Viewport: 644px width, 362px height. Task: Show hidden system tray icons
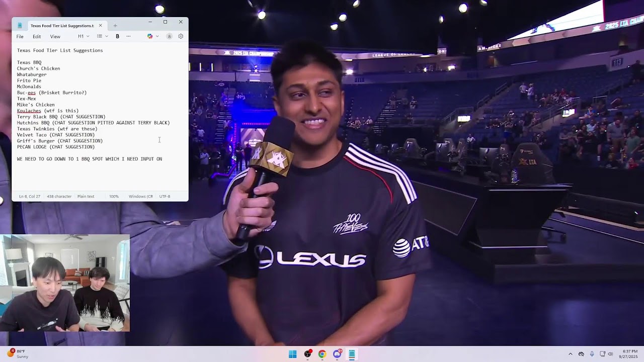pos(570,354)
